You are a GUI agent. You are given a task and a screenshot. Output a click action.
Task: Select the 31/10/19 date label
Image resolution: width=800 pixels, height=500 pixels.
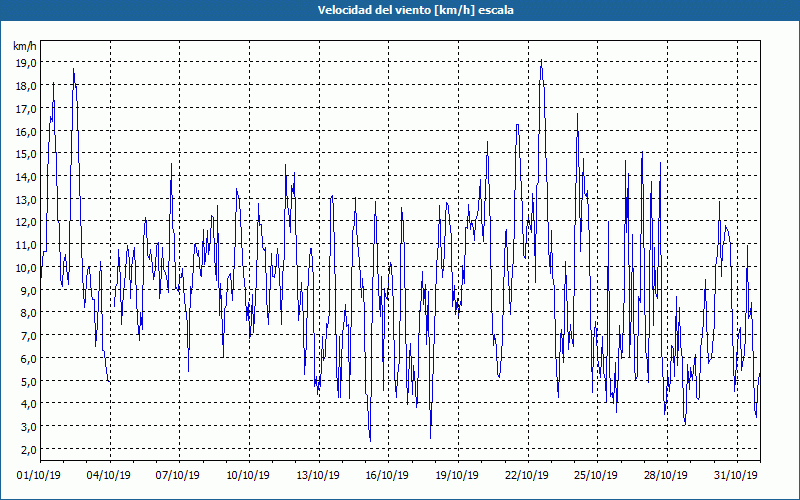point(736,475)
